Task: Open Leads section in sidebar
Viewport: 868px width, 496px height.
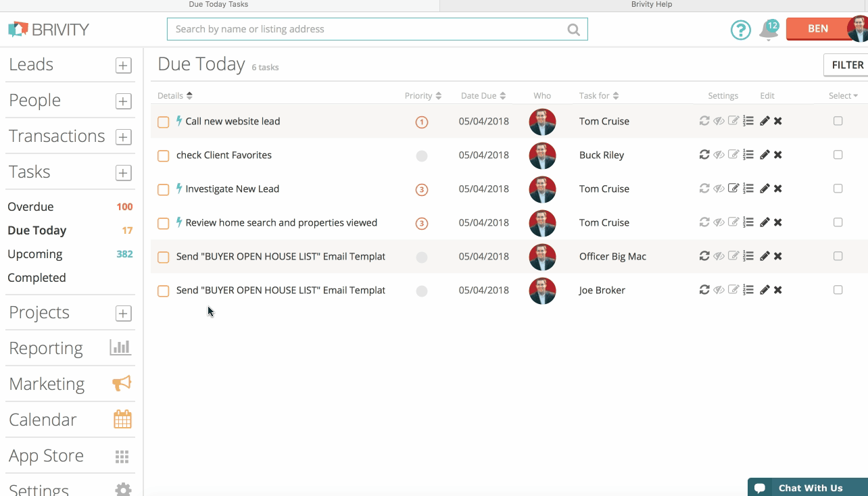Action: click(31, 65)
